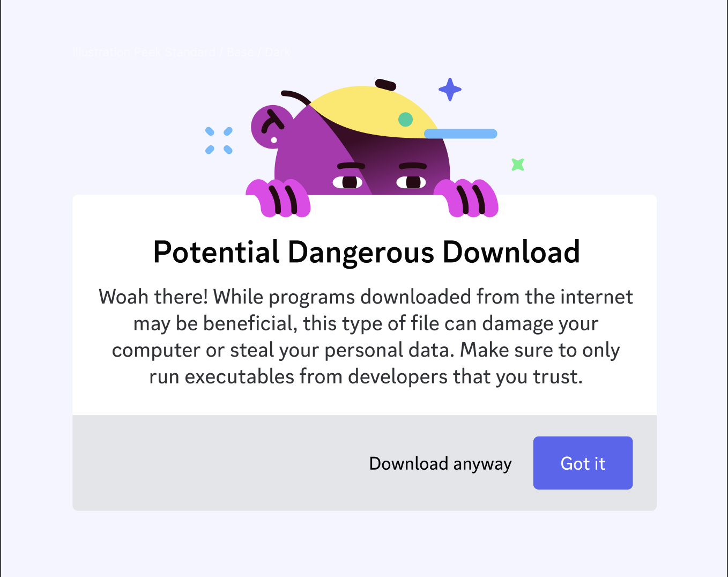Screen dimensions: 728x577
Task: Choose Download anyway
Action: (440, 463)
